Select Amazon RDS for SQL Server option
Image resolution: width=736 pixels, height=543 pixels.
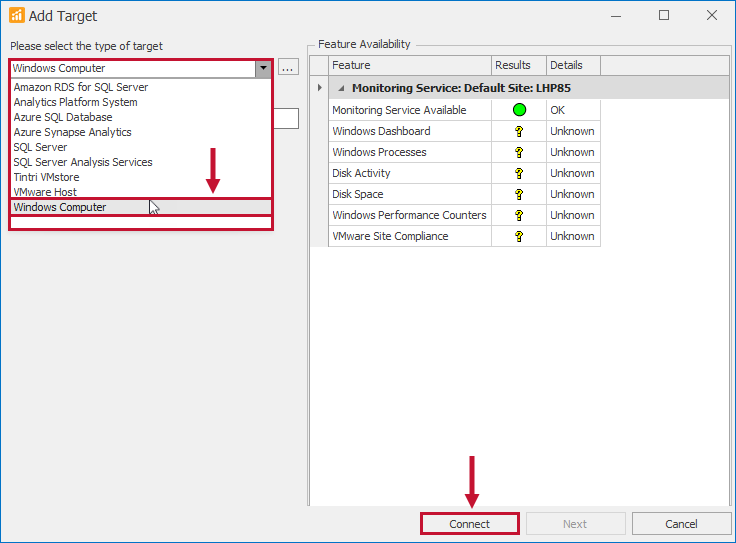tap(141, 87)
